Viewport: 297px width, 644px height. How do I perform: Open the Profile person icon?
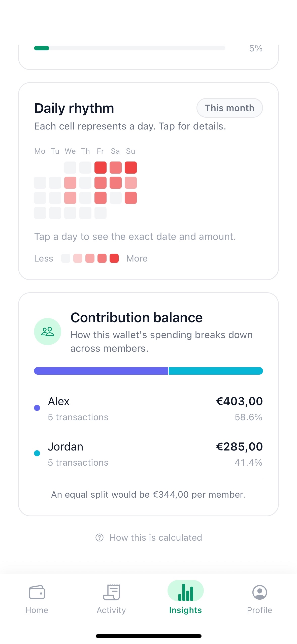259,592
